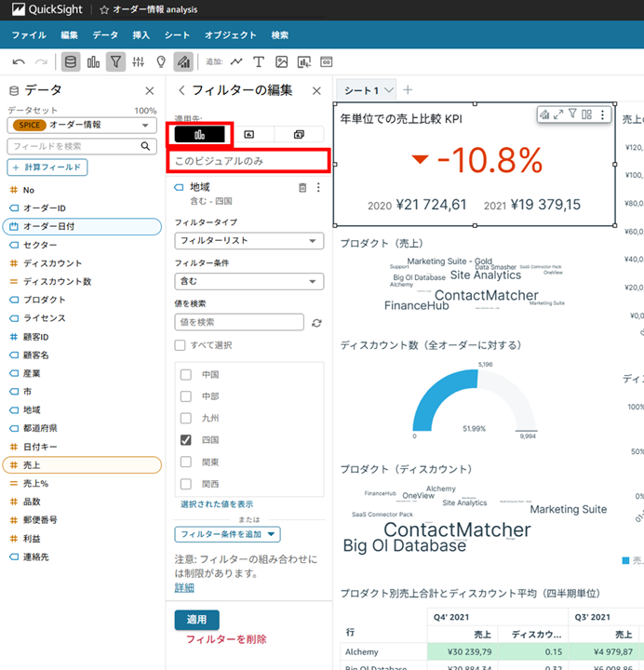The height and width of the screenshot is (670, 644).
Task: Add a text box with T icon
Action: 259,62
